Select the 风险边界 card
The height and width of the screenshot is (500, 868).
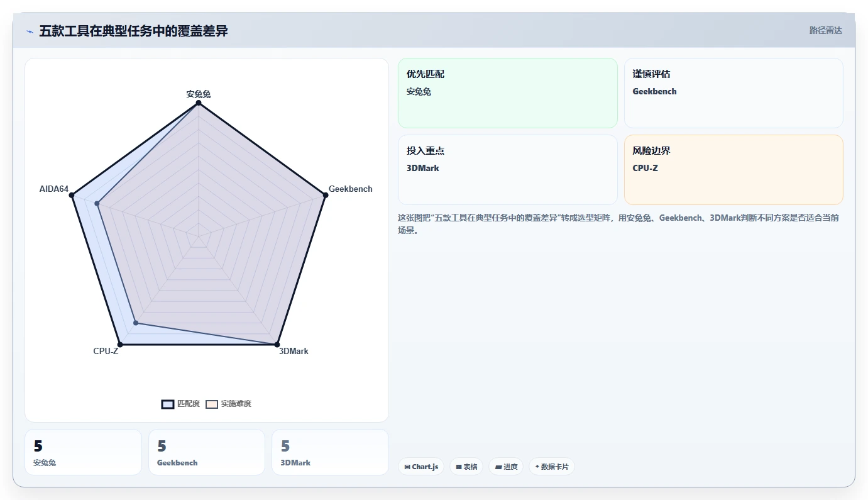point(733,170)
